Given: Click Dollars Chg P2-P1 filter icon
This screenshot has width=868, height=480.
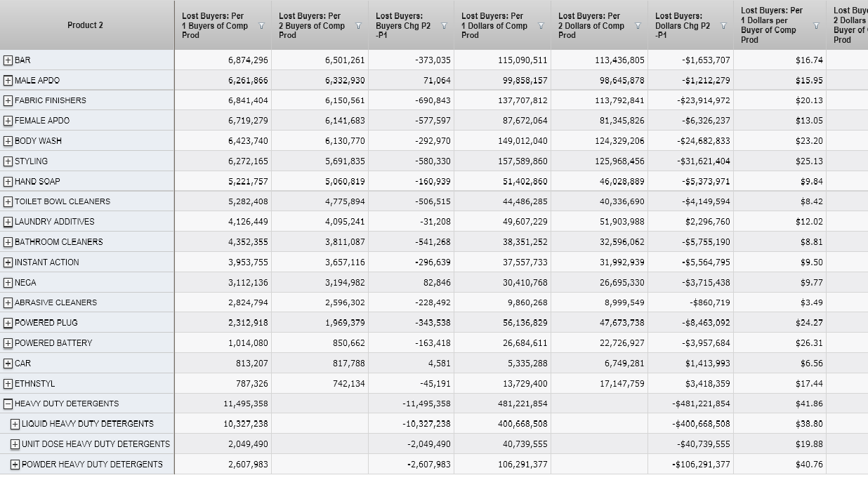Looking at the screenshot, I should point(723,26).
